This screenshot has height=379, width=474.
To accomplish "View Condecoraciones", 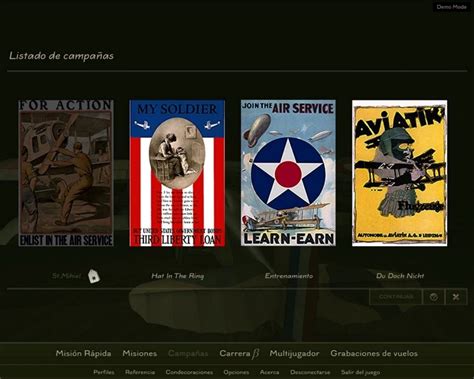I will tap(189, 372).
